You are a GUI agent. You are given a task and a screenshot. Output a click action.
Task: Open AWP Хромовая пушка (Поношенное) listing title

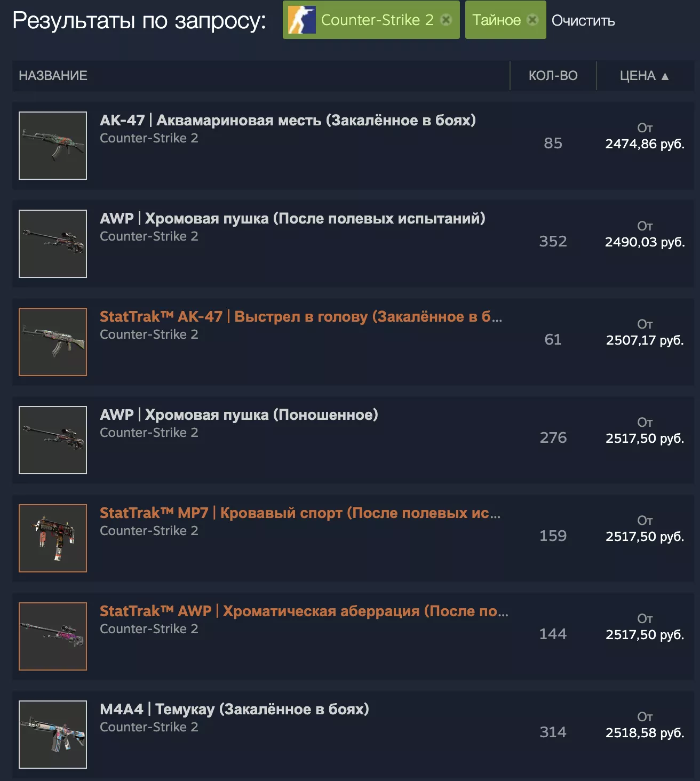(x=239, y=415)
